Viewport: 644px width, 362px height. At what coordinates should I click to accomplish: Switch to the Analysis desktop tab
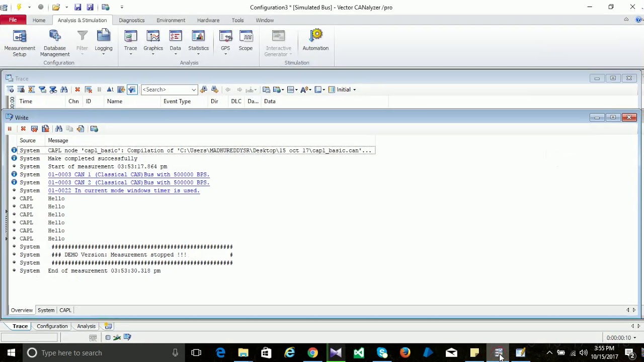tap(86, 326)
